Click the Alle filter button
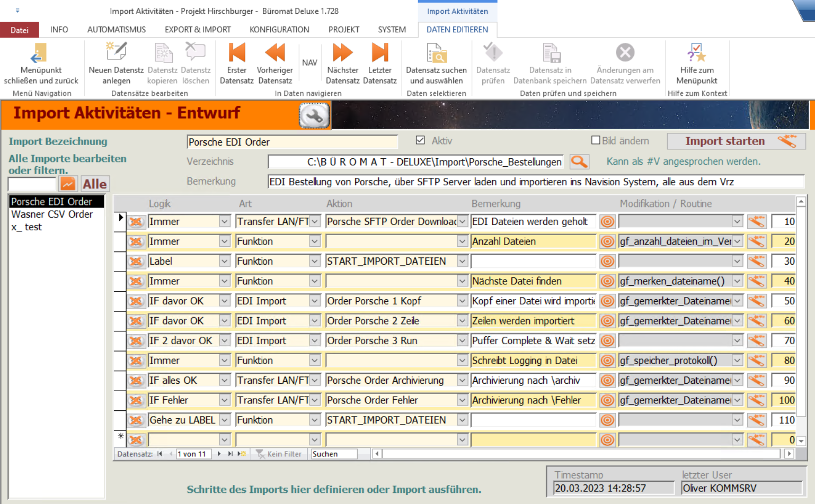Viewport: 815px width, 504px height. [95, 184]
